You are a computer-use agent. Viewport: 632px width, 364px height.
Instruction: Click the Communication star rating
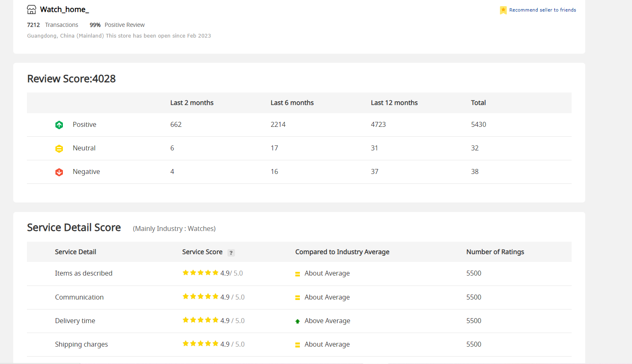coord(200,297)
